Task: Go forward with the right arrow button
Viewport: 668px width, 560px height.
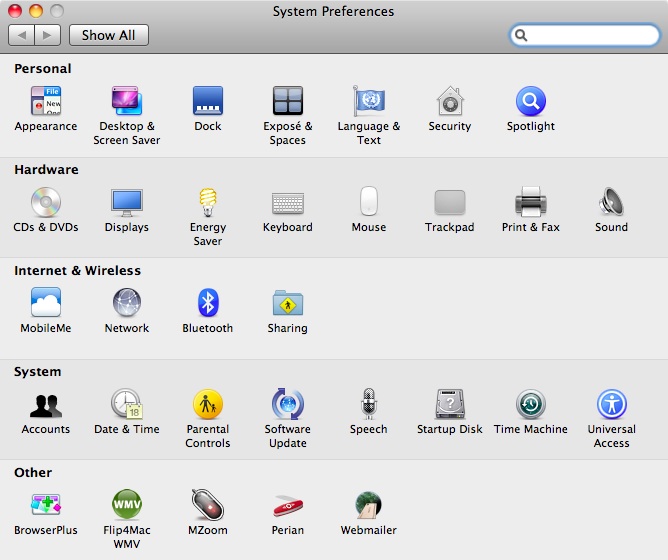Action: 48,35
